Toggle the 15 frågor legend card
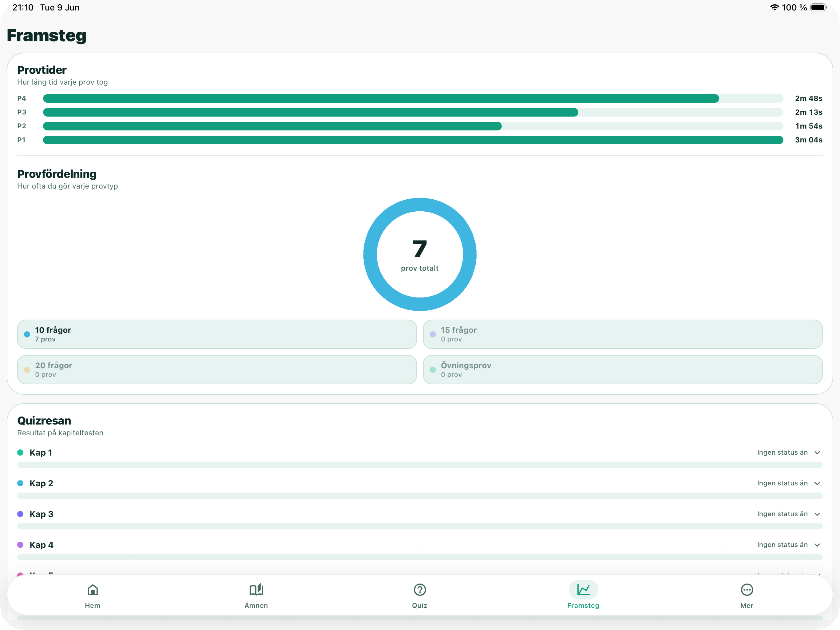 click(623, 334)
